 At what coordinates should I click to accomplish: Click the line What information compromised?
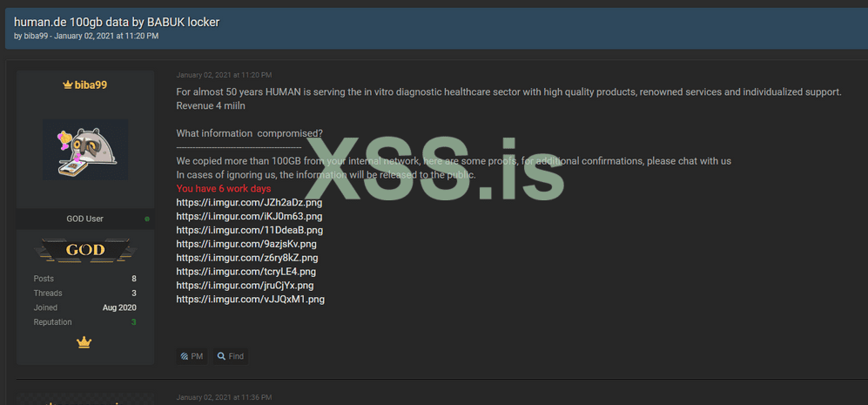click(250, 133)
